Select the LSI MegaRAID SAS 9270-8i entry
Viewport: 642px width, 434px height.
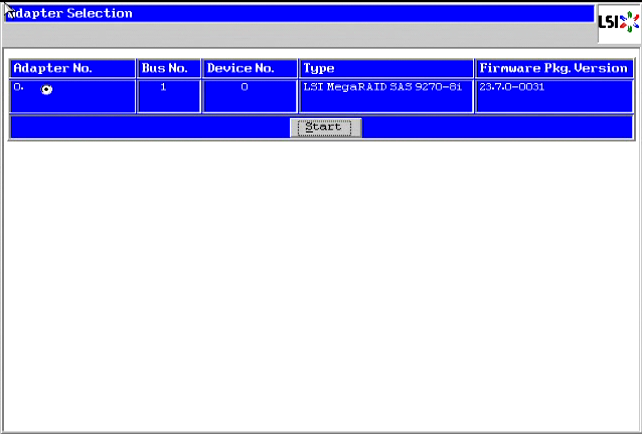coord(383,88)
